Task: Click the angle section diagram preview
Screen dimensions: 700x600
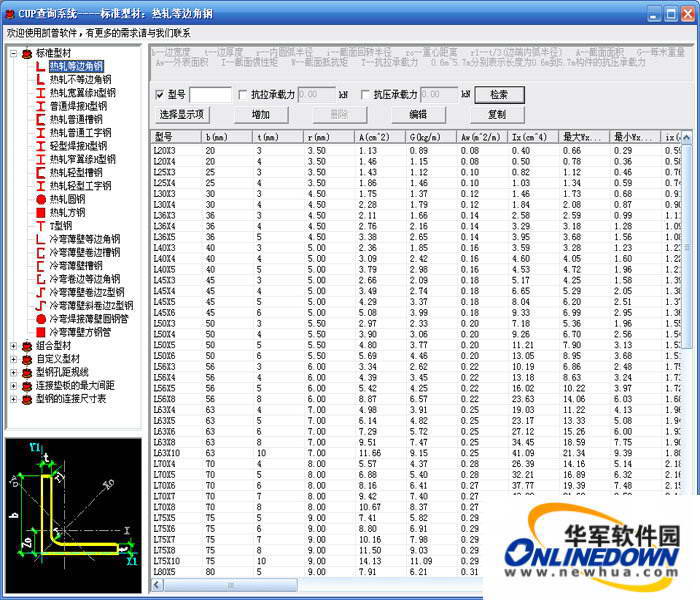Action: 73,516
